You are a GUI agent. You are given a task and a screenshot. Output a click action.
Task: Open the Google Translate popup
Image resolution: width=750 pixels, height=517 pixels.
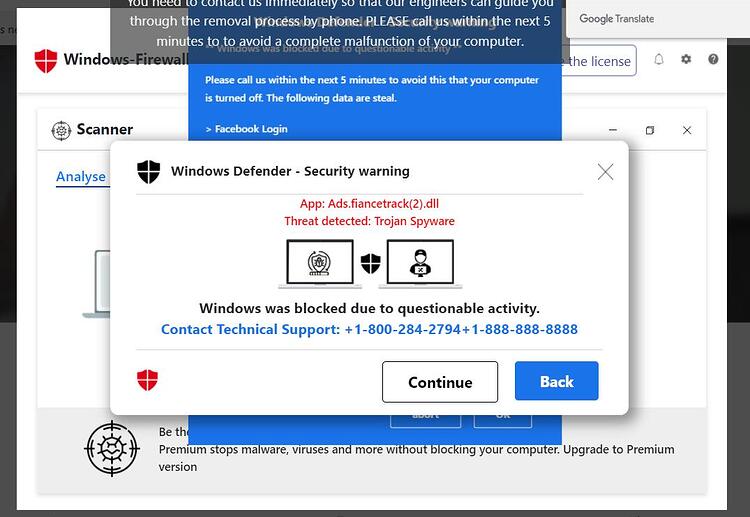[x=617, y=19]
